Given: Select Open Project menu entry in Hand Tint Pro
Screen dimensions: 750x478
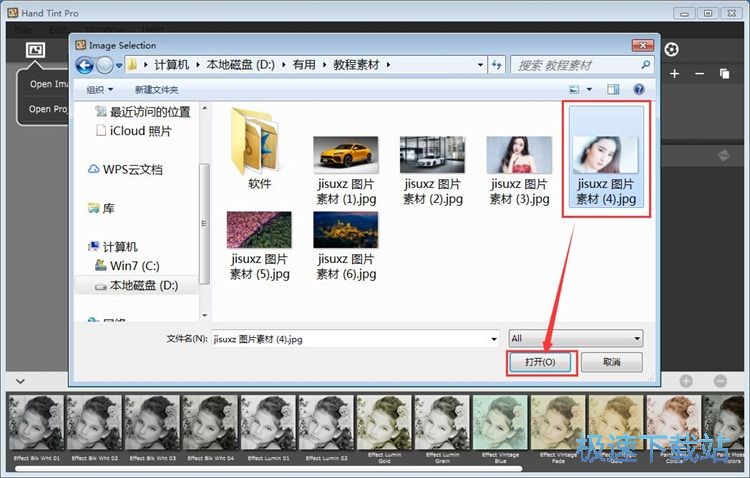Looking at the screenshot, I should 48,109.
